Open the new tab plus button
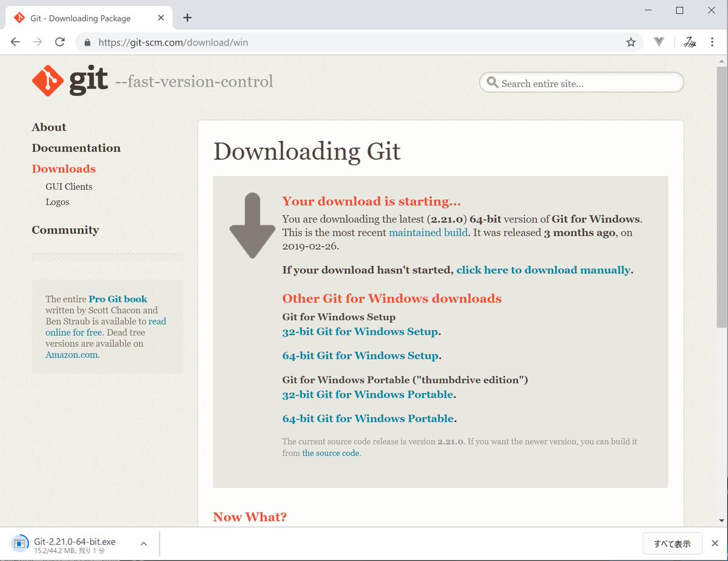The height and width of the screenshot is (561, 728). (187, 18)
